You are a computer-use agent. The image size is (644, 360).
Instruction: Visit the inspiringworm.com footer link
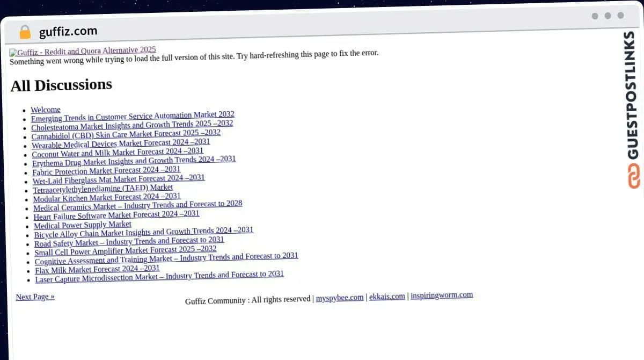(x=442, y=295)
